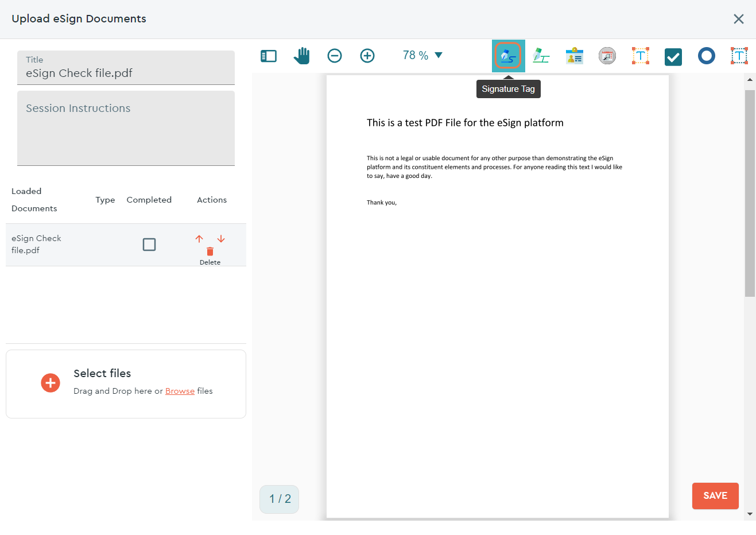Click the scrollbar up arrow

pos(750,79)
